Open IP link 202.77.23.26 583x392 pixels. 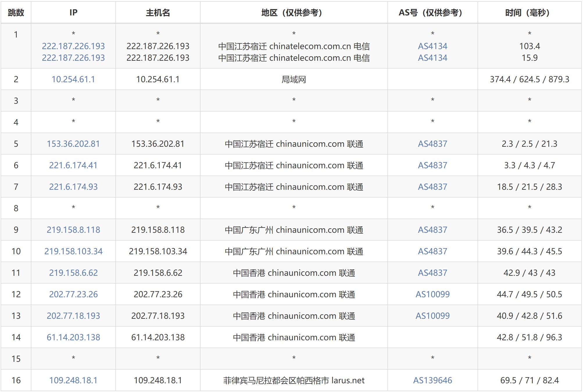click(x=73, y=294)
